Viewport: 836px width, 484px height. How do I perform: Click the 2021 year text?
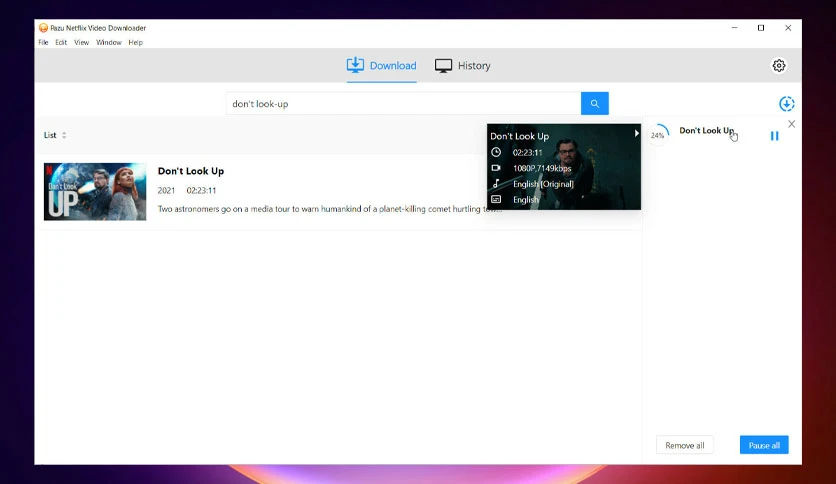tap(166, 190)
